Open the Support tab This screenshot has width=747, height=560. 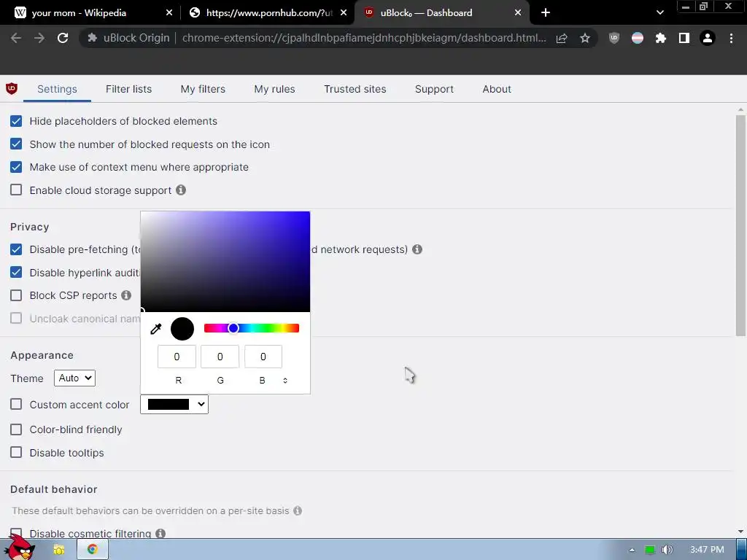[434, 89]
